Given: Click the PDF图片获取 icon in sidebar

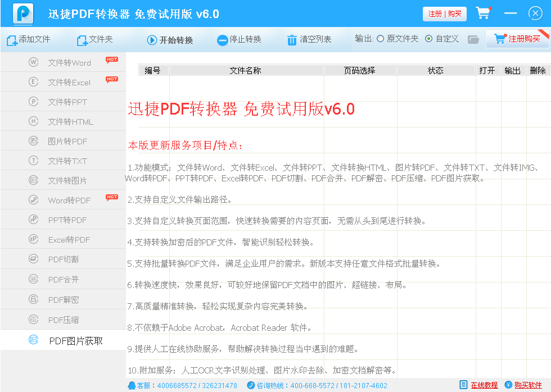Looking at the screenshot, I should 33,339.
